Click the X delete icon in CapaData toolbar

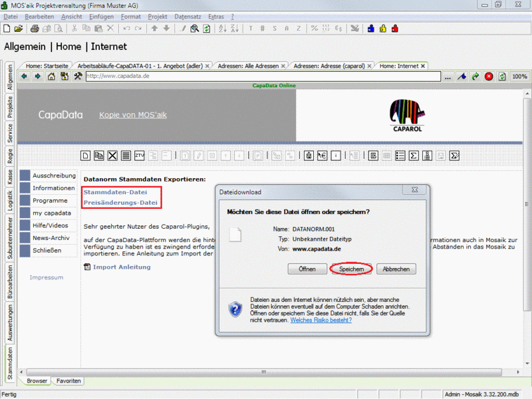[x=112, y=156]
